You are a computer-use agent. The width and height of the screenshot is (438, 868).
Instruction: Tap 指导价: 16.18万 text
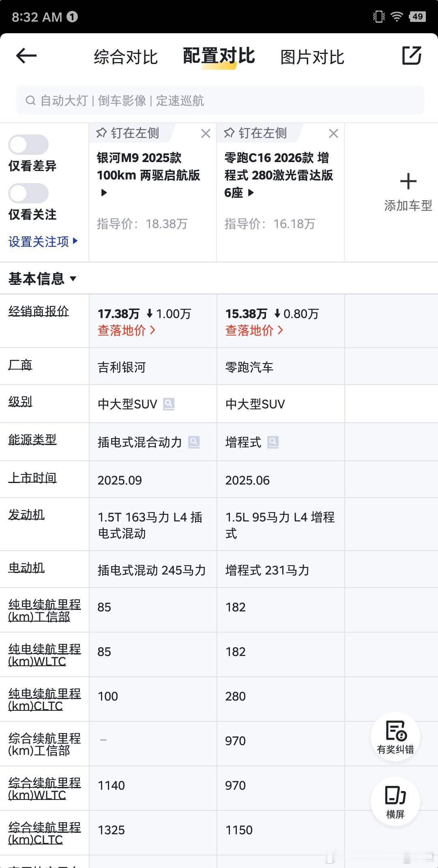coord(270,224)
